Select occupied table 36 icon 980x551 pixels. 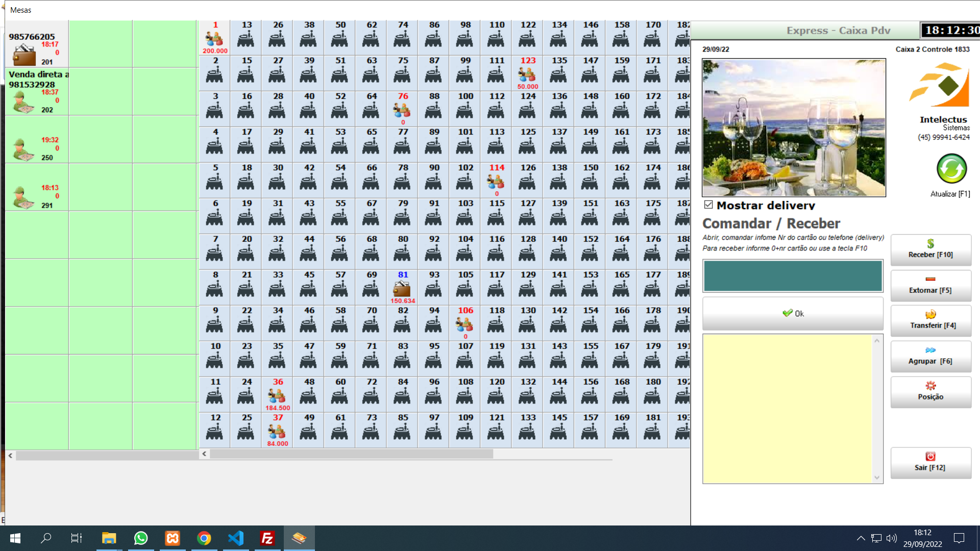tap(277, 396)
